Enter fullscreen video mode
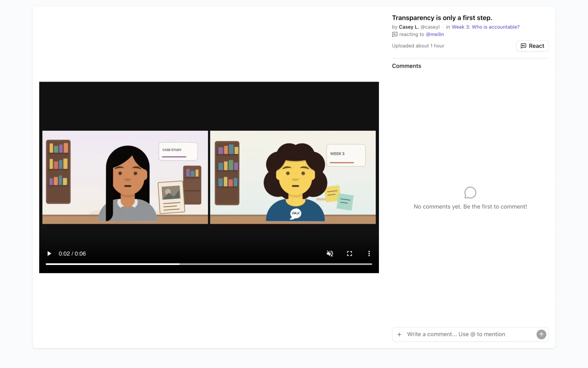This screenshot has width=588, height=368. click(x=349, y=254)
